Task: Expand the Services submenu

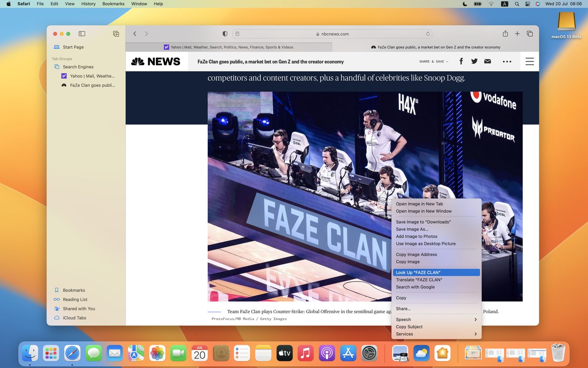Action: pos(436,334)
